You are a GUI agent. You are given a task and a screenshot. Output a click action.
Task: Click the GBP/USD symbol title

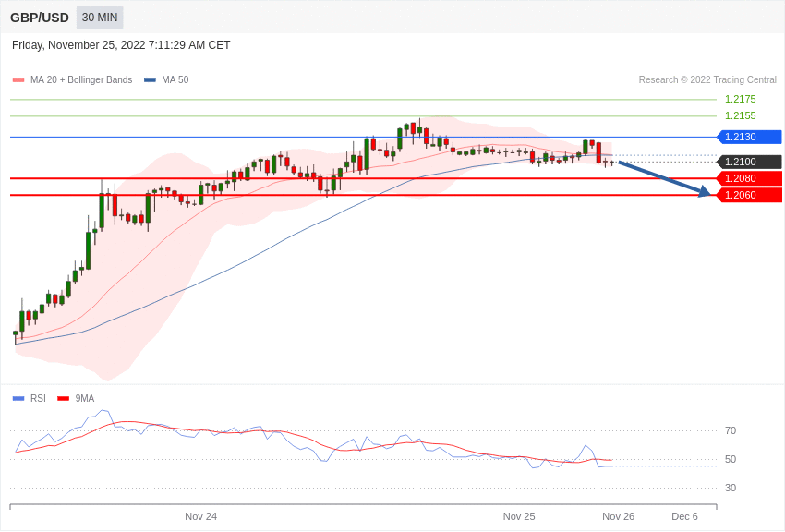(40, 18)
